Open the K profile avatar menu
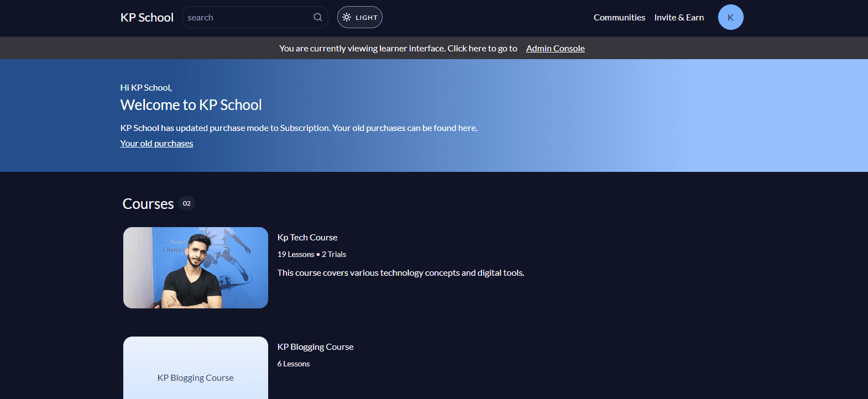Screen dimensions: 868x399 click(730, 17)
